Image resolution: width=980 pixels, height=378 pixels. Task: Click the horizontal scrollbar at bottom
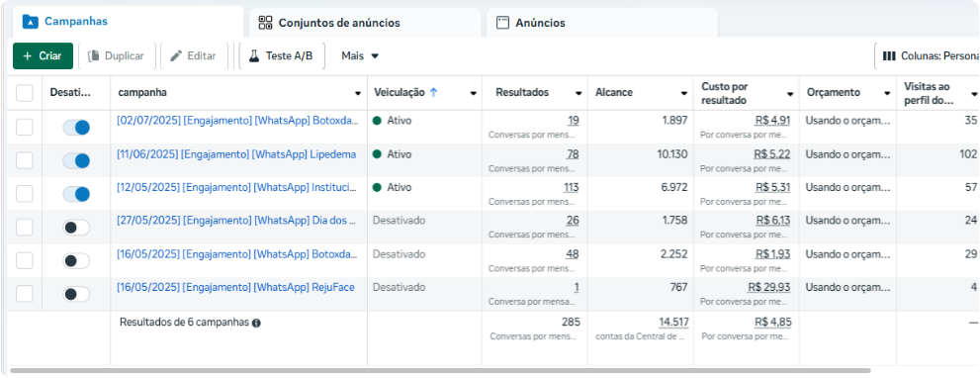(440, 370)
